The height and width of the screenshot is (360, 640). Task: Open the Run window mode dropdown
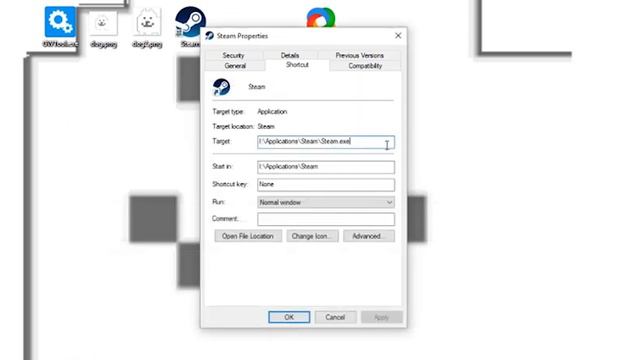click(326, 202)
